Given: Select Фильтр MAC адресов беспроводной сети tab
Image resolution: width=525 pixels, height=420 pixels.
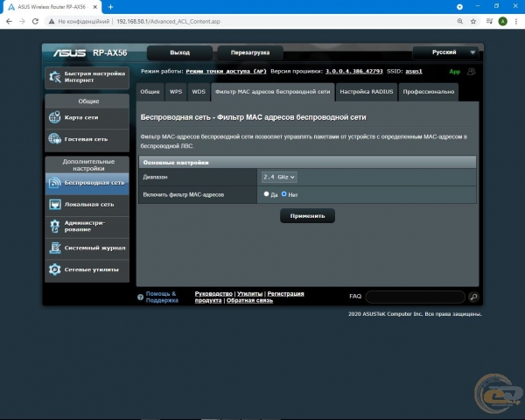Looking at the screenshot, I should [272, 92].
